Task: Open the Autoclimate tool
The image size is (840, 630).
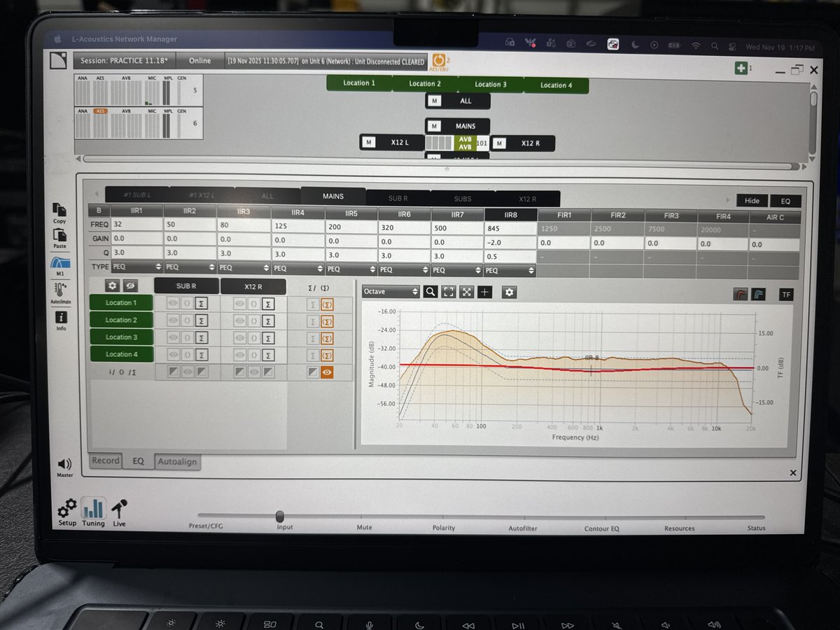Action: 61,288
